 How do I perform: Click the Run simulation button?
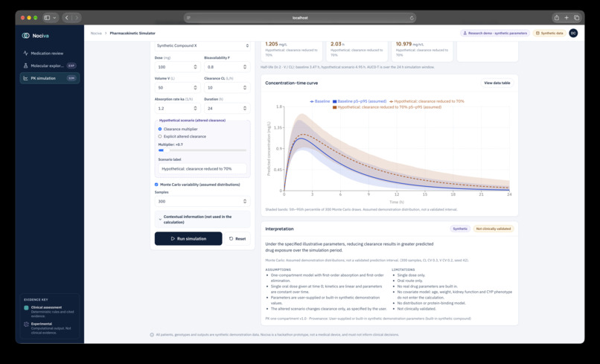[188, 238]
